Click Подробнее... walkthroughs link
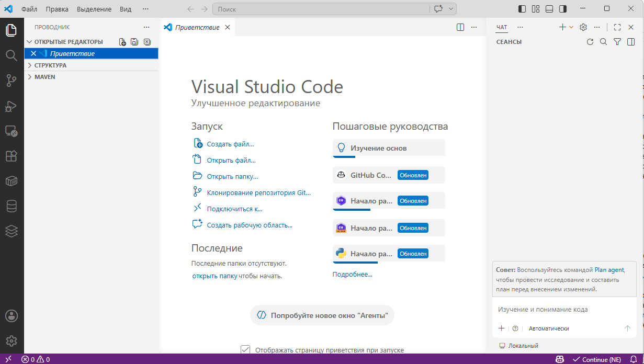 pyautogui.click(x=353, y=274)
